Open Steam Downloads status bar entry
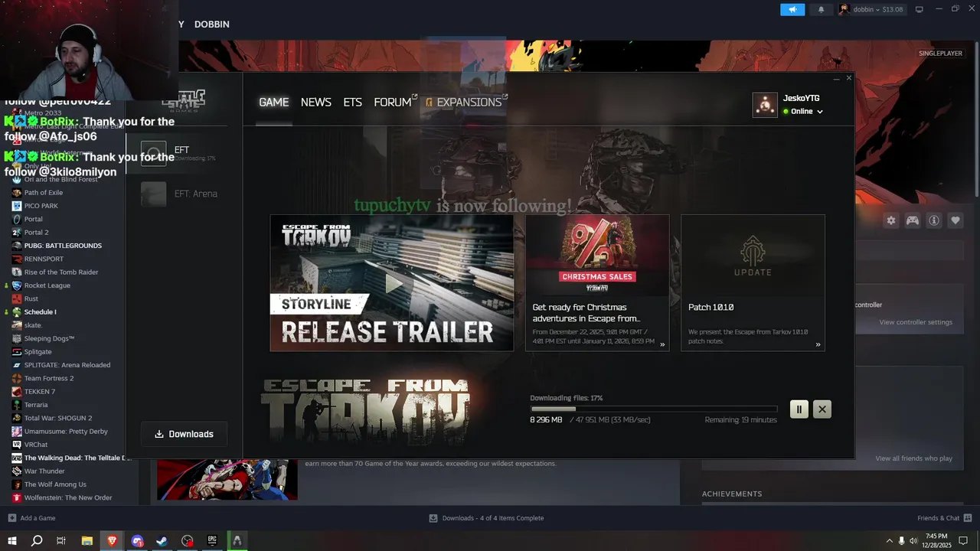980x551 pixels. tap(486, 518)
